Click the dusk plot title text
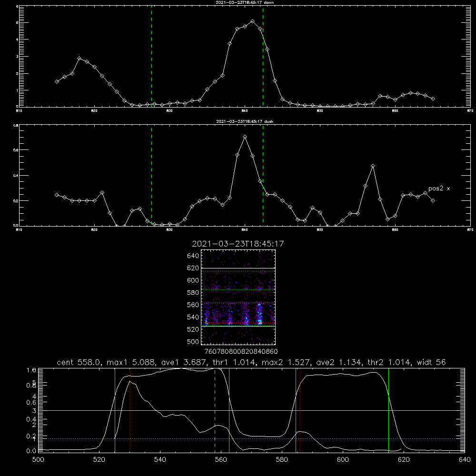The height and width of the screenshot is (476, 476). [245, 121]
